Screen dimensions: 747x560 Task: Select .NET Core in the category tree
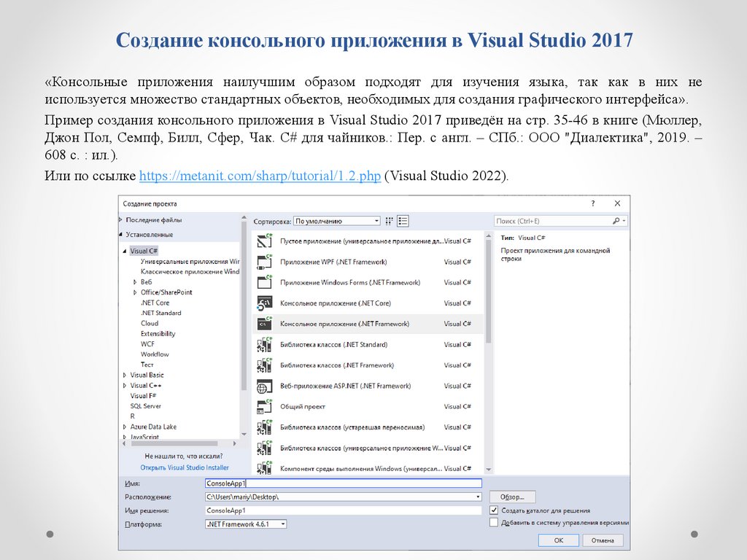[x=155, y=303]
